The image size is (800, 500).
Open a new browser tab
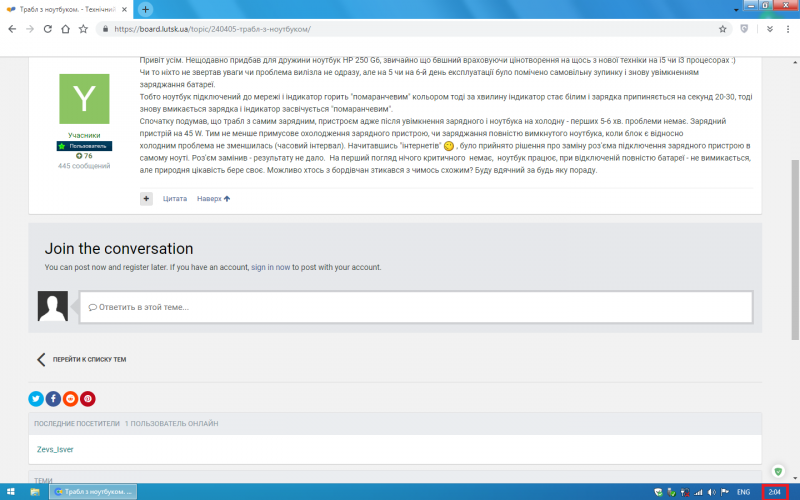146,9
